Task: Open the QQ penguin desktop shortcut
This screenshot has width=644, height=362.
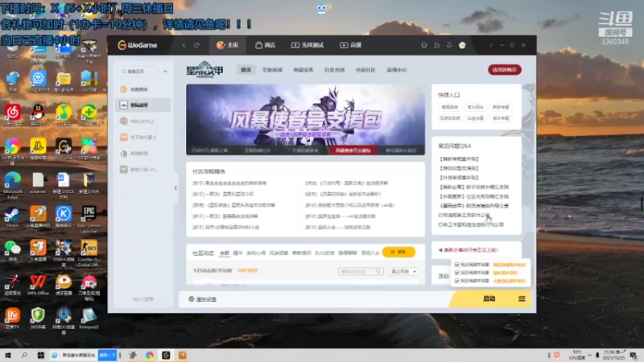Action: [38, 114]
